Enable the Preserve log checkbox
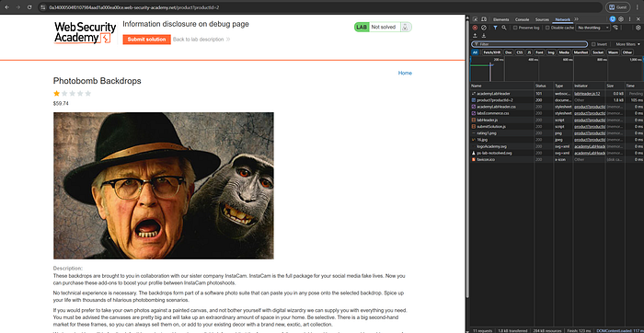 (515, 28)
